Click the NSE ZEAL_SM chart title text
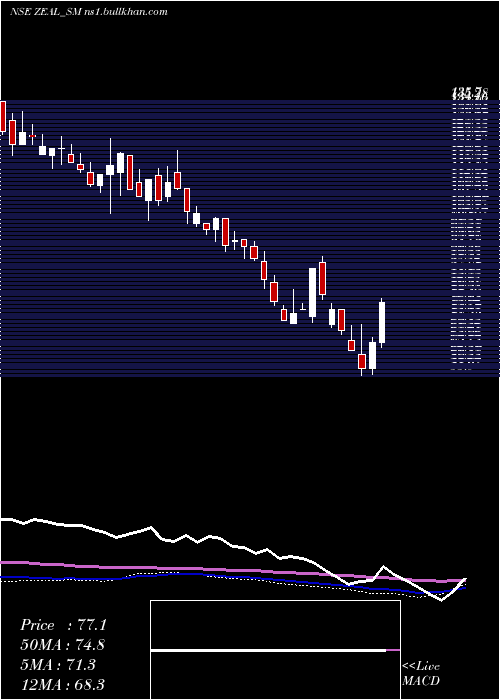The height and width of the screenshot is (700, 500). click(x=88, y=12)
